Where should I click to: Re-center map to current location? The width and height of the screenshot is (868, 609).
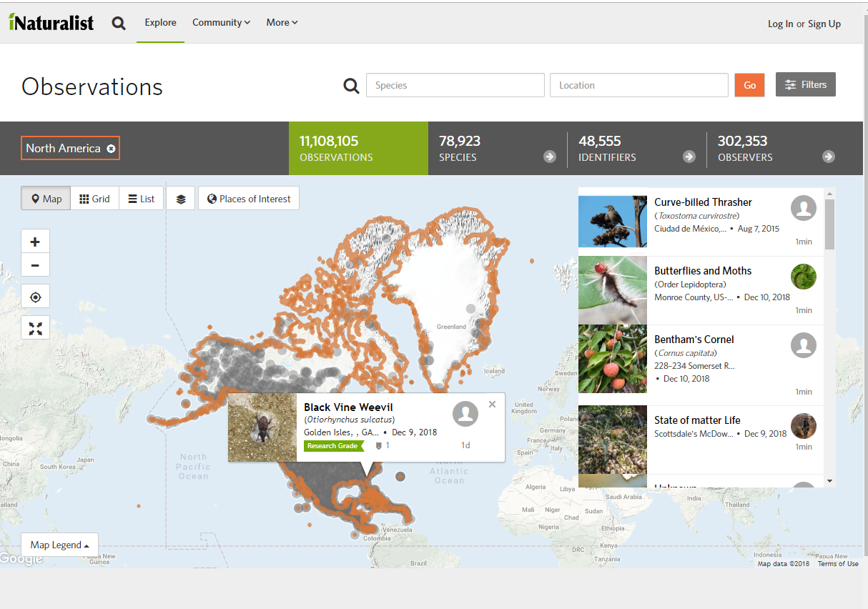coord(35,297)
